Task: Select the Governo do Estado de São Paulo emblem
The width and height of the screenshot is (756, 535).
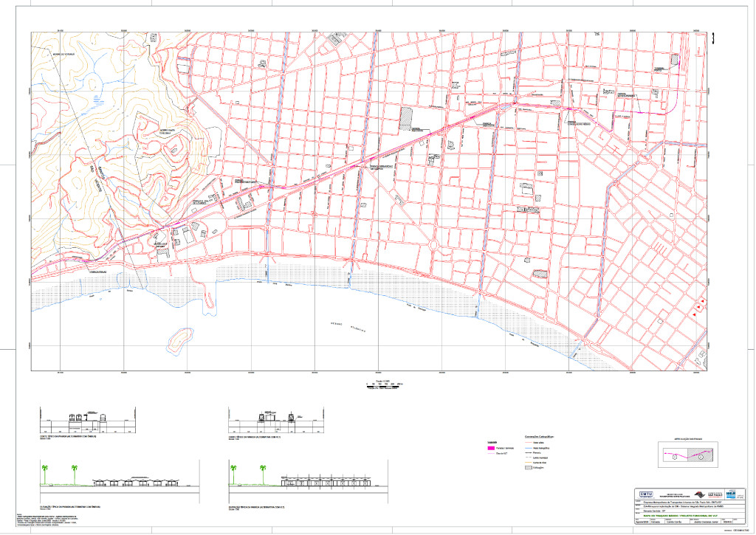Action: tap(698, 494)
